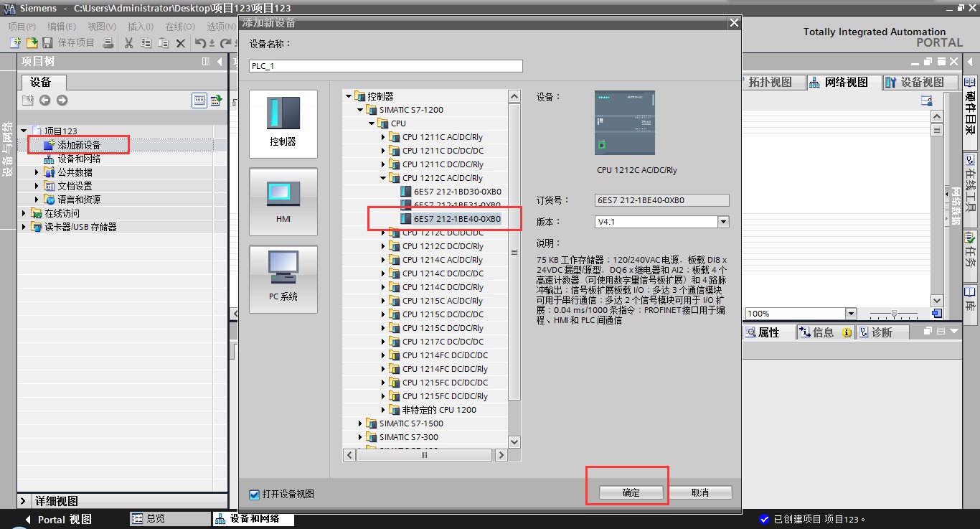Viewport: 980px width, 529px height.
Task: Confirm the dialog with OK button
Action: (631, 493)
